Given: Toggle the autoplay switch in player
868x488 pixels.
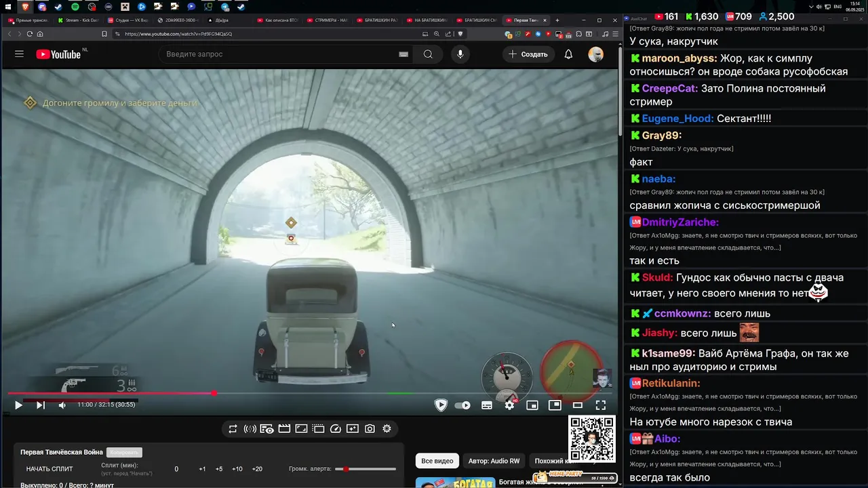Looking at the screenshot, I should pyautogui.click(x=462, y=405).
